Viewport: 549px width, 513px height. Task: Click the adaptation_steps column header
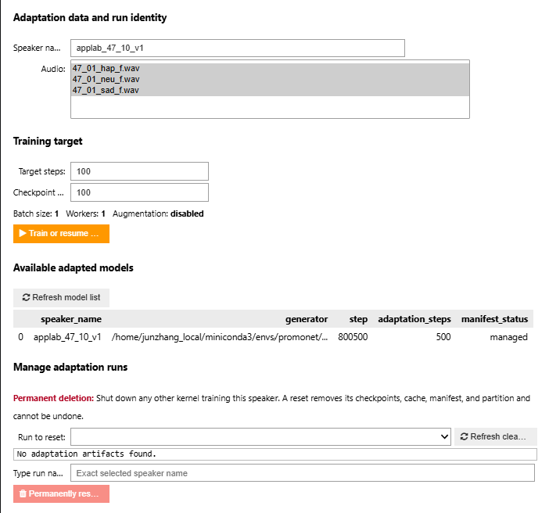[414, 319]
